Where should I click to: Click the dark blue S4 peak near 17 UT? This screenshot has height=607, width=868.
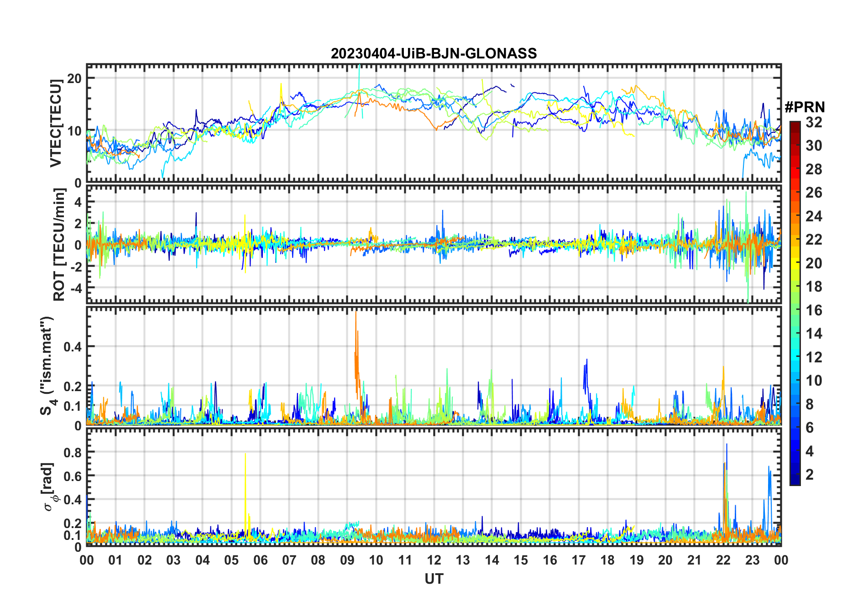pos(586,374)
